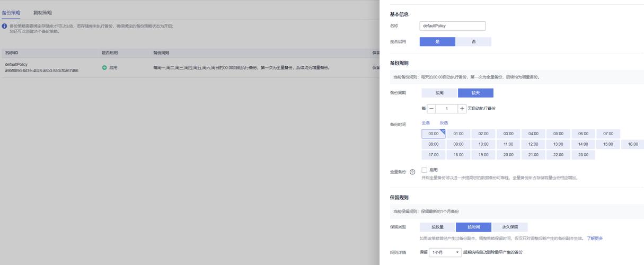Toggle backup time 15:00
The height and width of the screenshot is (265, 644).
coord(608,144)
